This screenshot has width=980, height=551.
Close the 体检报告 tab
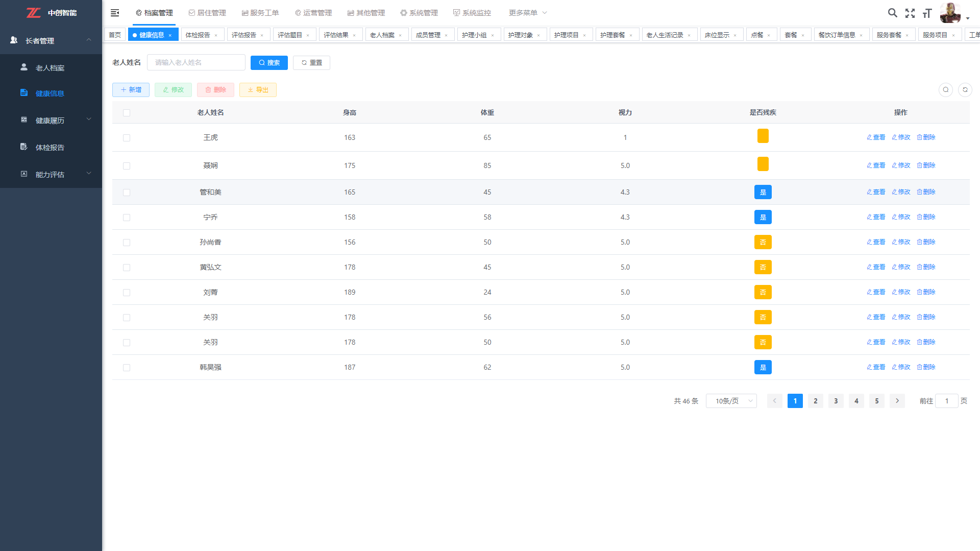[216, 35]
